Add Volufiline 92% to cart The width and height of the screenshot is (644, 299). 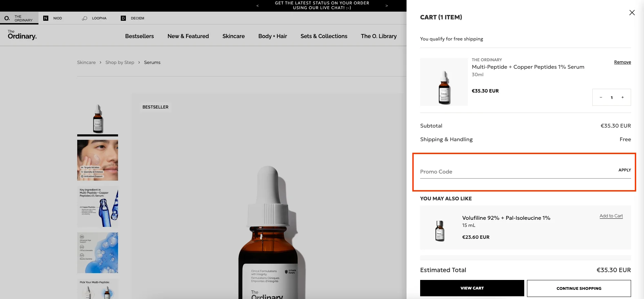[x=611, y=216]
